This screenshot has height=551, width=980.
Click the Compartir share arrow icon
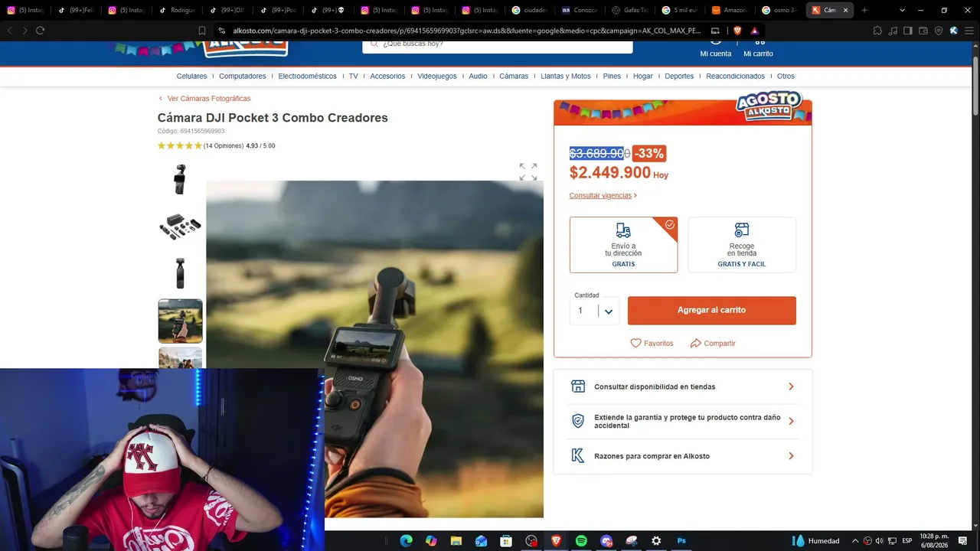tap(695, 344)
